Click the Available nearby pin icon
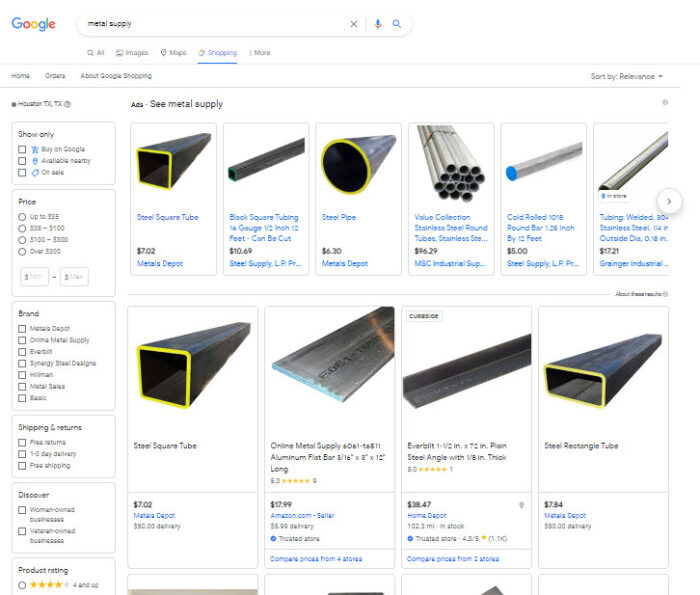The image size is (700, 595). (x=35, y=161)
